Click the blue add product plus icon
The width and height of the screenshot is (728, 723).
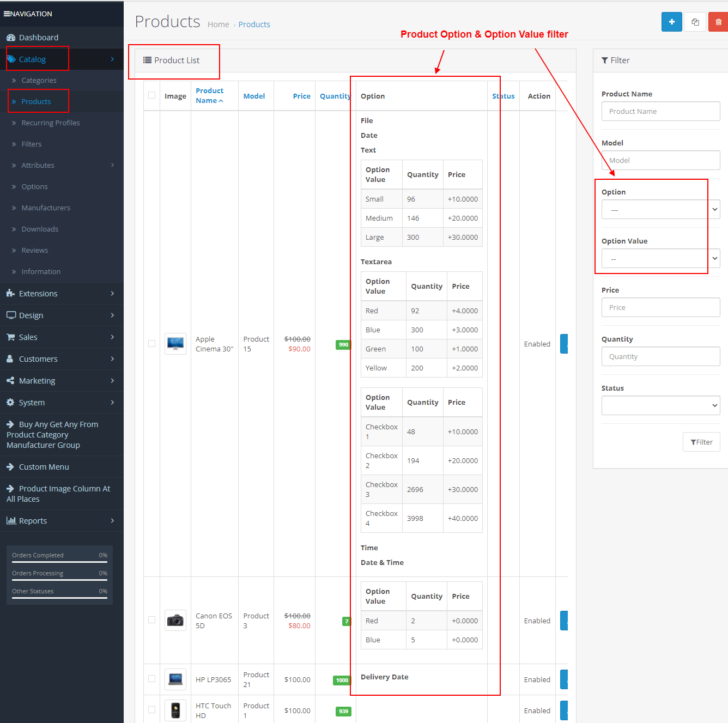(x=671, y=22)
